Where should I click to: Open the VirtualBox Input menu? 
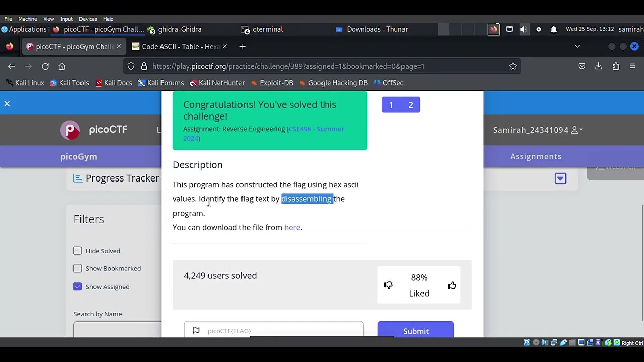[x=66, y=19]
